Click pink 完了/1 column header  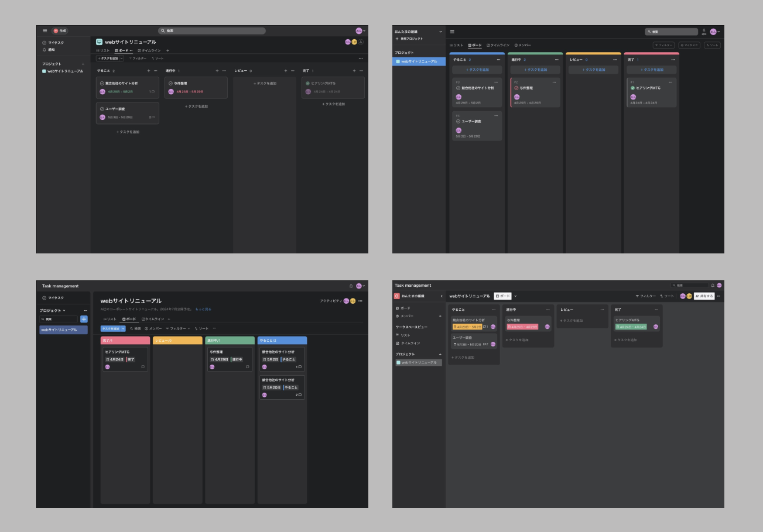[x=125, y=340]
